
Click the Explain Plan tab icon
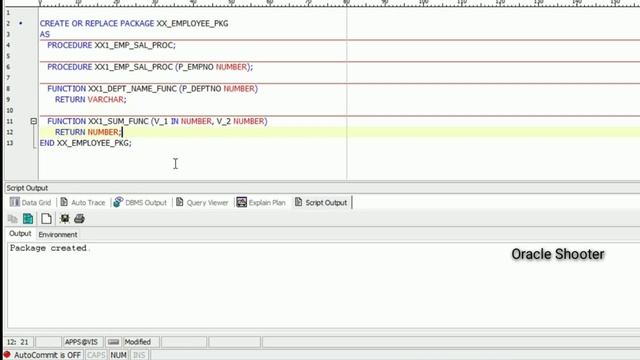click(x=241, y=202)
